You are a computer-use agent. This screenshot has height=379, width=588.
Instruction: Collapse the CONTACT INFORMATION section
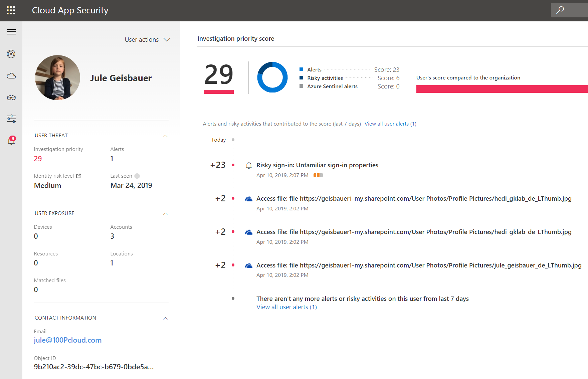coord(165,318)
